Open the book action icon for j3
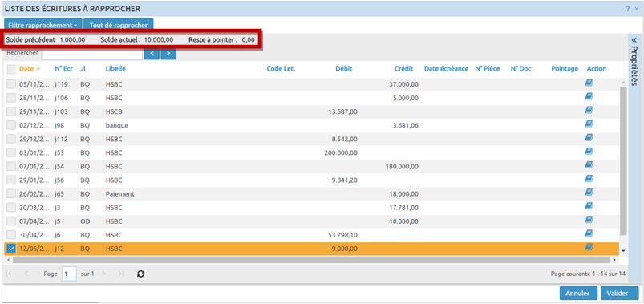Image resolution: width=644 pixels, height=304 pixels. pos(589,206)
